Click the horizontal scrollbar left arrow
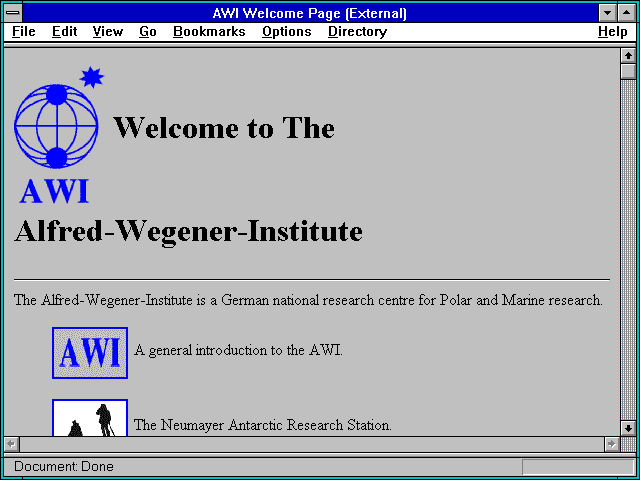 (12, 444)
